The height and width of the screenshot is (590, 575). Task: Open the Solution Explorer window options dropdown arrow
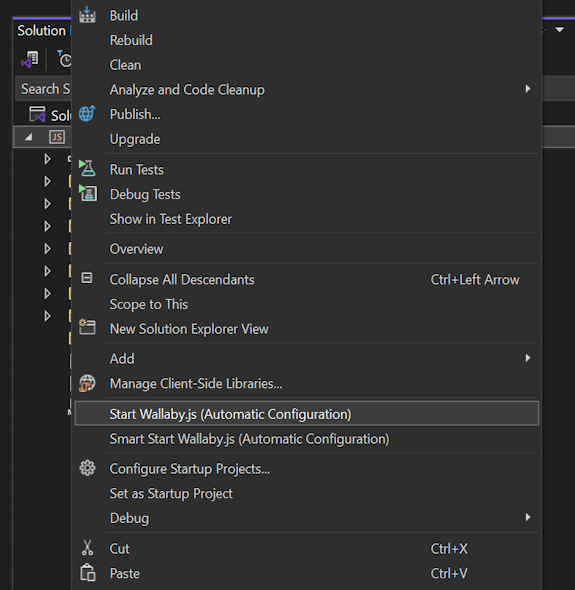[560, 29]
